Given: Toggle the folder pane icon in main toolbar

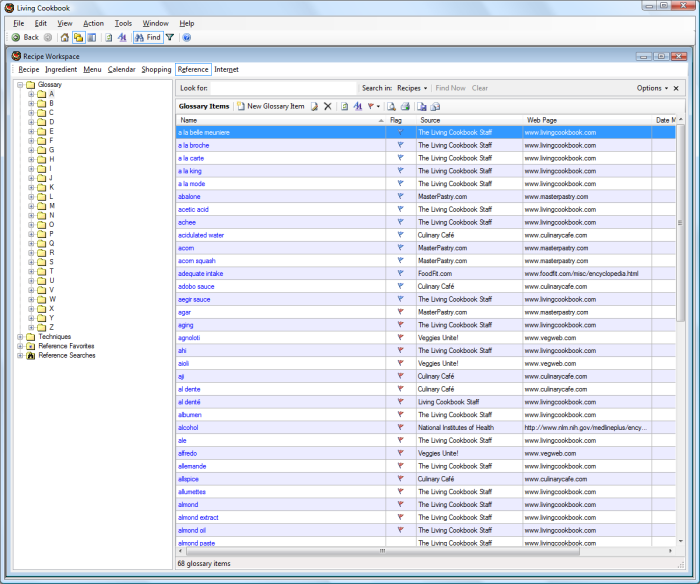Looking at the screenshot, I should (79, 38).
